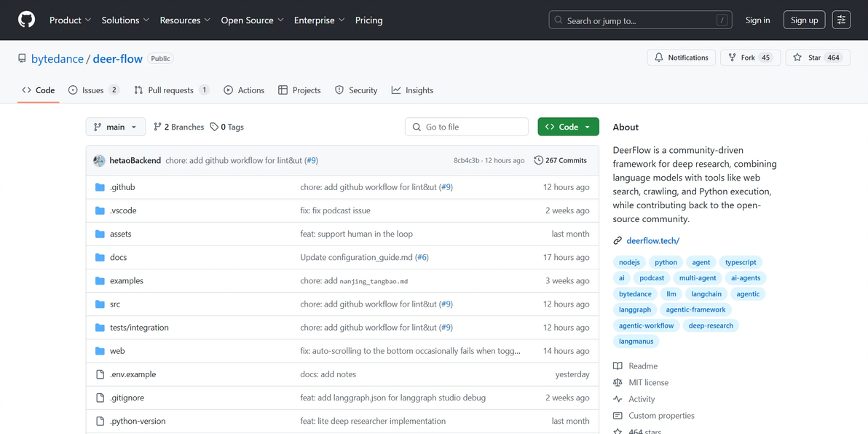Switch to the Pull requests tab
Screen dimensions: 868x434
point(171,90)
